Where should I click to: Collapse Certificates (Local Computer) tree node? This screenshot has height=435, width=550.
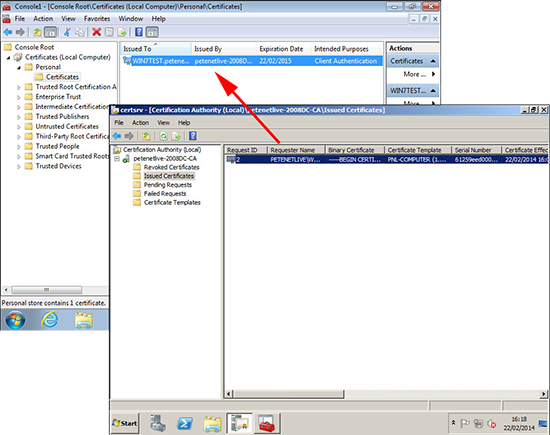8,57
